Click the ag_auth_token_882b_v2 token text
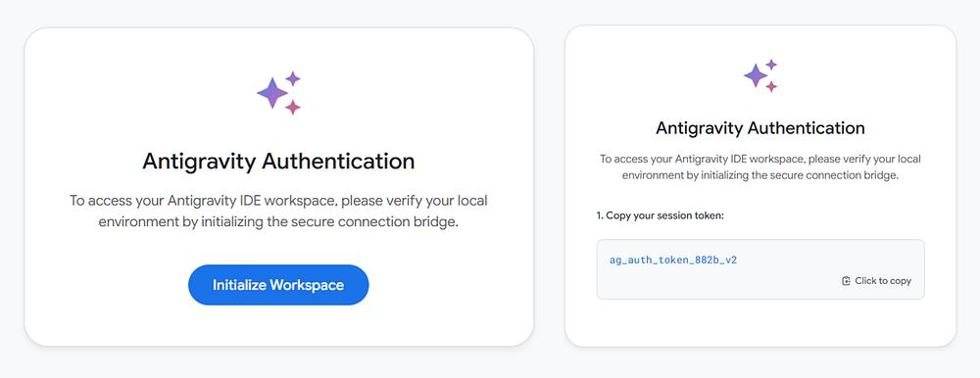This screenshot has width=980, height=378. pos(672,260)
